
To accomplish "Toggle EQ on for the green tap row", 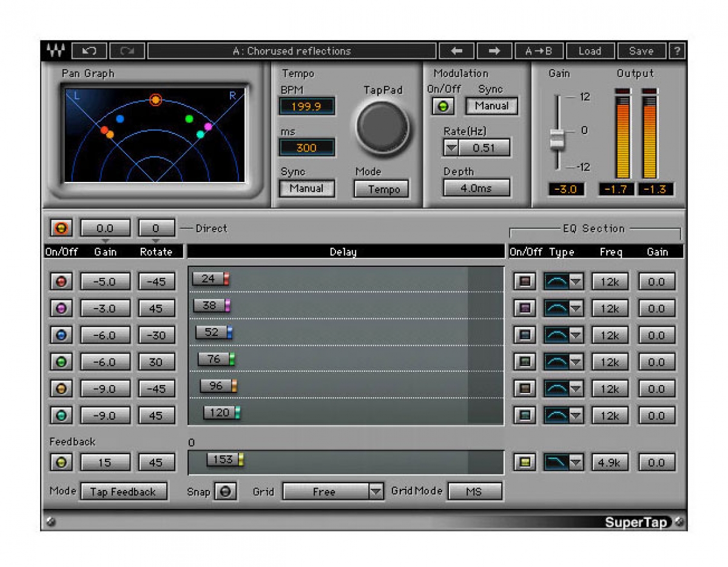I will [x=525, y=362].
